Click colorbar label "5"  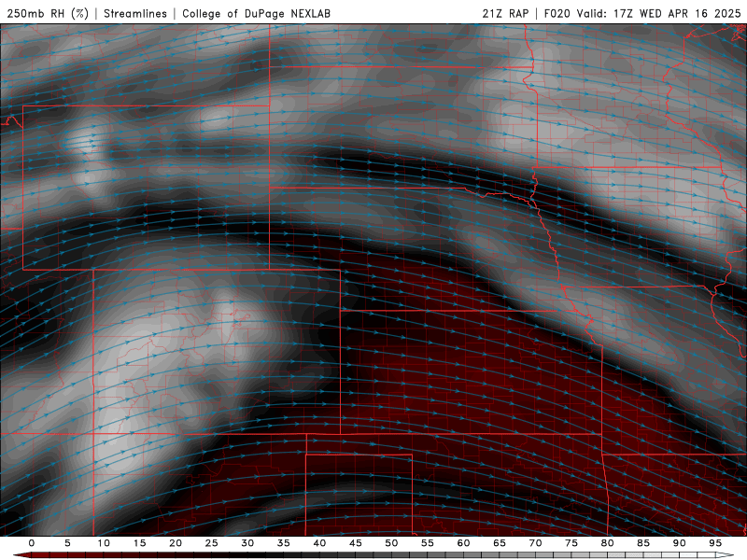pyautogui.click(x=67, y=543)
